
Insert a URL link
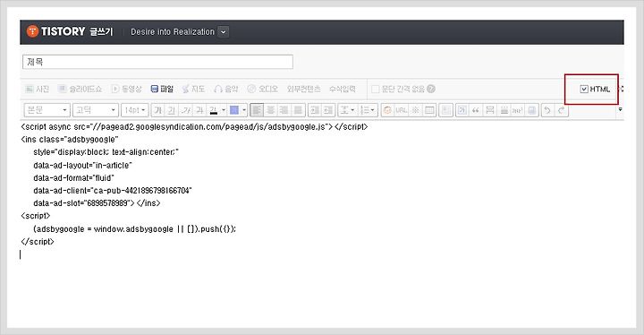tap(402, 110)
